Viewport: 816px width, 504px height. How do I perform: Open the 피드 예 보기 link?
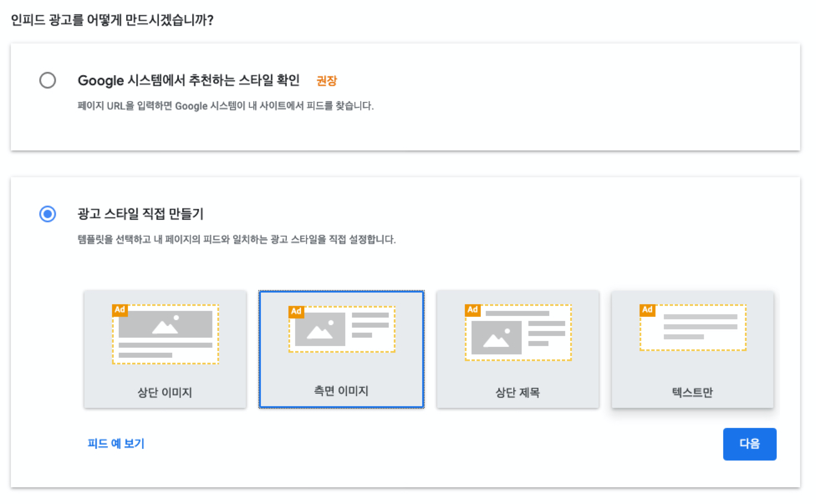[x=116, y=443]
